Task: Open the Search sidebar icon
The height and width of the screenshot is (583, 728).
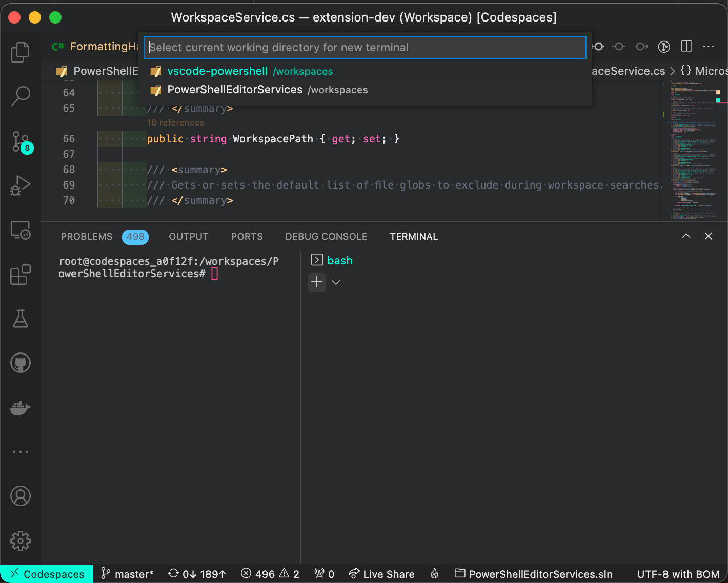Action: 21,96
